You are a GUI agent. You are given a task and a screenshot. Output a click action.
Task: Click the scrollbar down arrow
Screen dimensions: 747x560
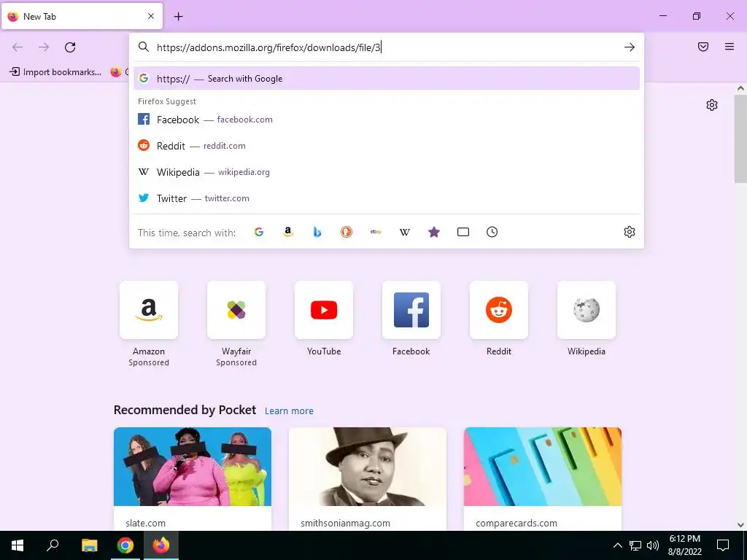[x=740, y=525]
